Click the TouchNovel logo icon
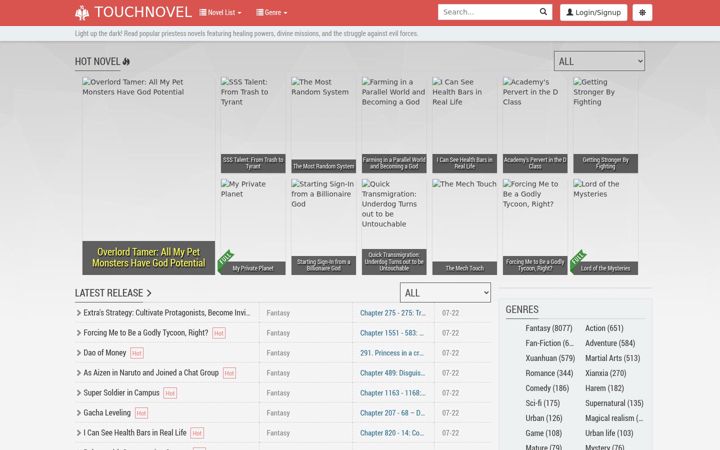 82,12
